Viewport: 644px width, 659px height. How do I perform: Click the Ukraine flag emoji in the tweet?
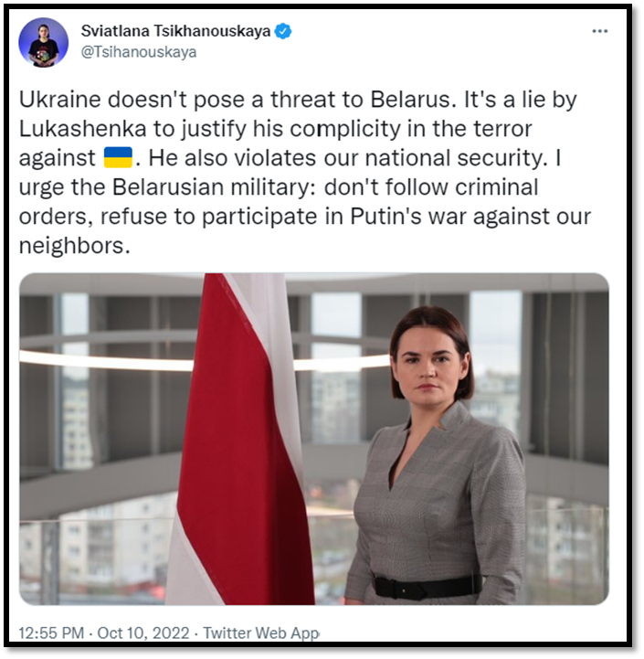(118, 157)
